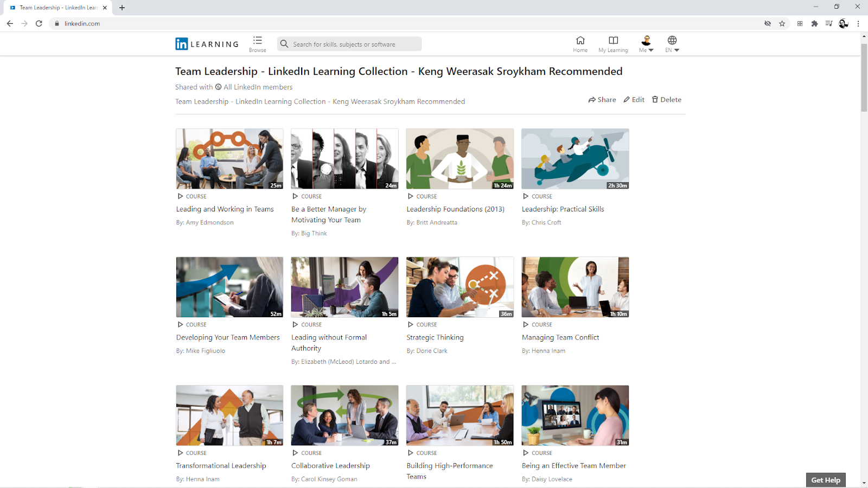
Task: Click Being an Effective Team Member title
Action: 573,466
